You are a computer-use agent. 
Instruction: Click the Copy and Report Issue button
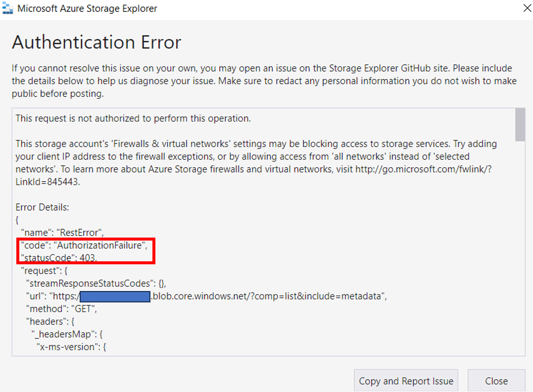point(406,381)
